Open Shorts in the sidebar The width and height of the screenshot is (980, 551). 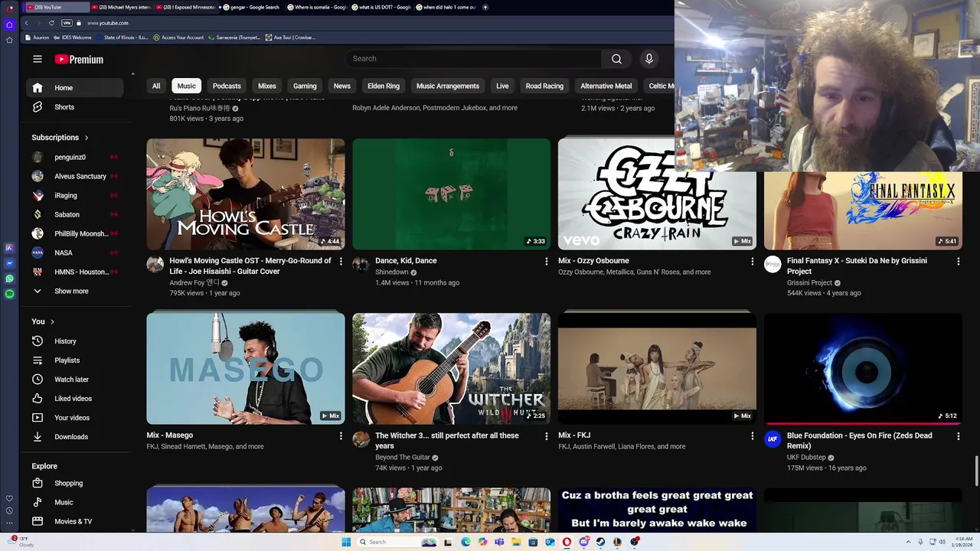coord(74,107)
